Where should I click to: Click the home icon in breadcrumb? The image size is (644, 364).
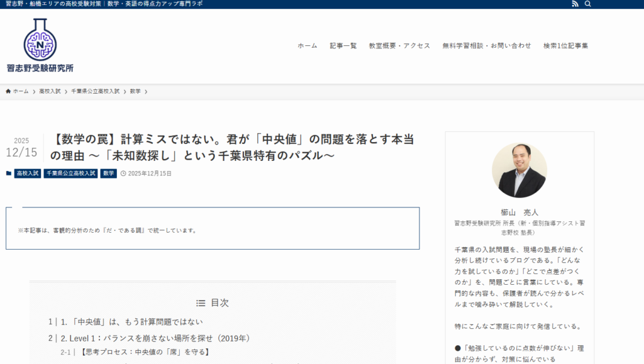(8, 91)
